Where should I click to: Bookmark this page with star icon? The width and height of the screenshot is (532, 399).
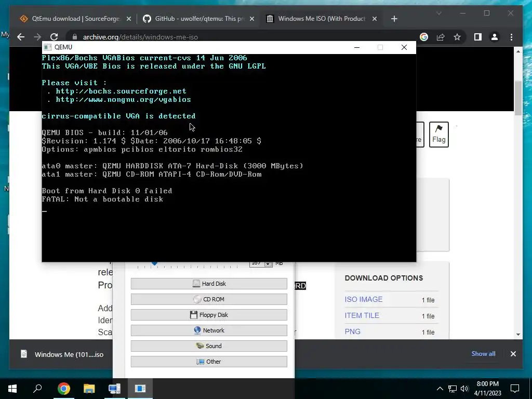(x=457, y=37)
